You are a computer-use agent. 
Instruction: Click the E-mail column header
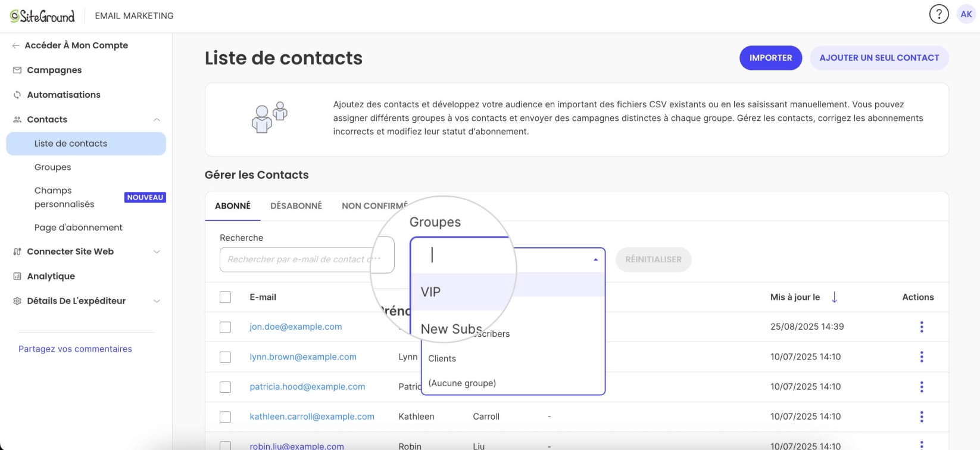pyautogui.click(x=263, y=297)
